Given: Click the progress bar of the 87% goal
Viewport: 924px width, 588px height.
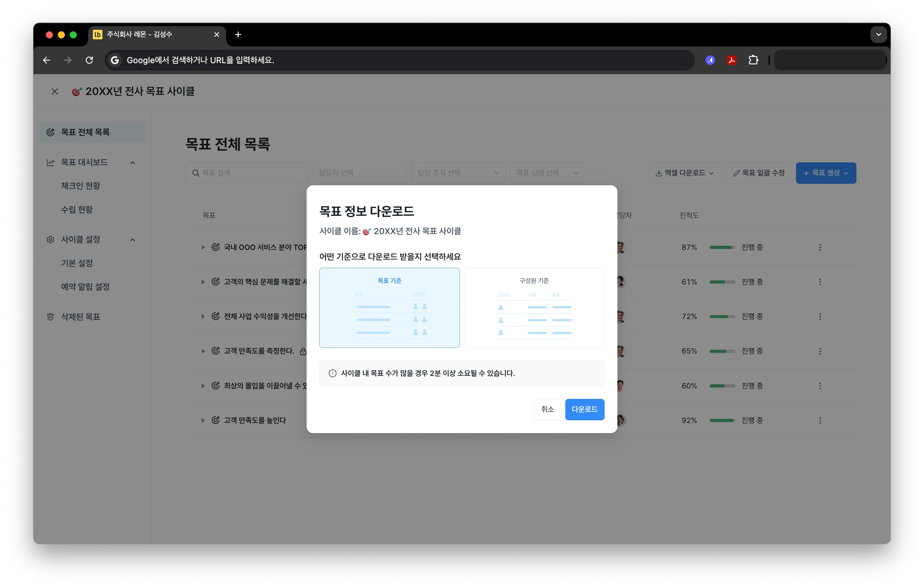Looking at the screenshot, I should (722, 247).
